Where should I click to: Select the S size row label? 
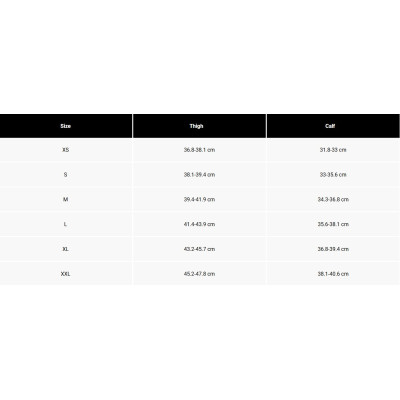pyautogui.click(x=65, y=175)
